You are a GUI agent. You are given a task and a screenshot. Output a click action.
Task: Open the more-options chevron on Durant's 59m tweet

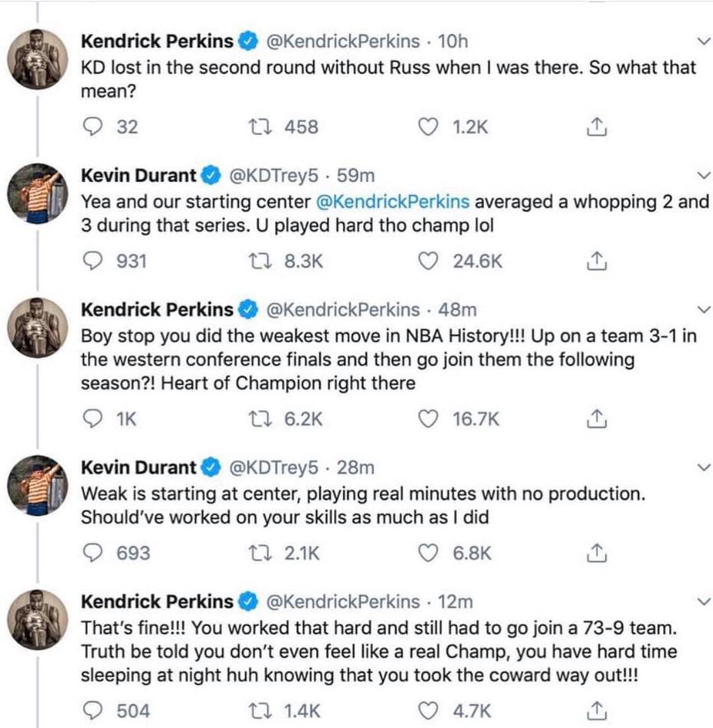point(702,175)
